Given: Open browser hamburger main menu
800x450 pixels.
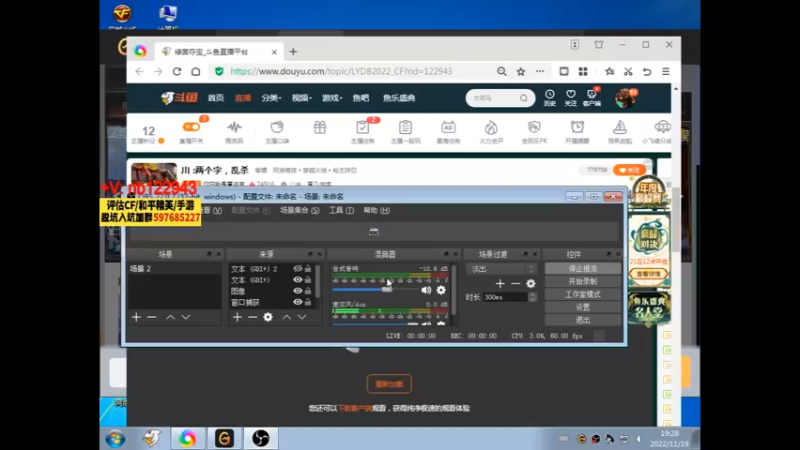Looking at the screenshot, I should click(666, 71).
